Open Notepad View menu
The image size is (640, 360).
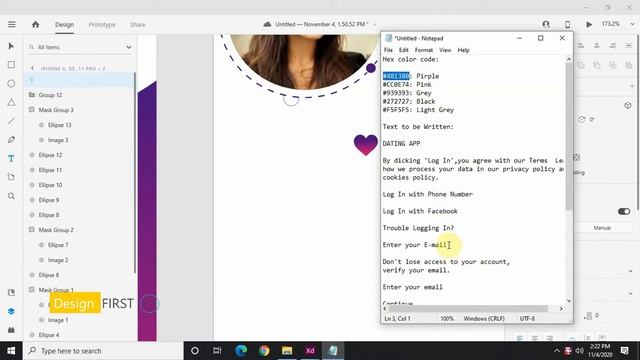tap(445, 50)
